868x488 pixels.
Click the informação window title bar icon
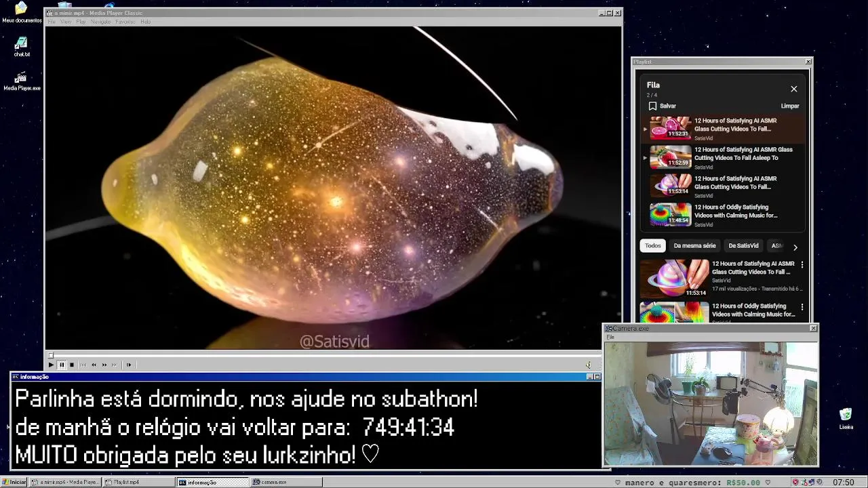tap(16, 377)
